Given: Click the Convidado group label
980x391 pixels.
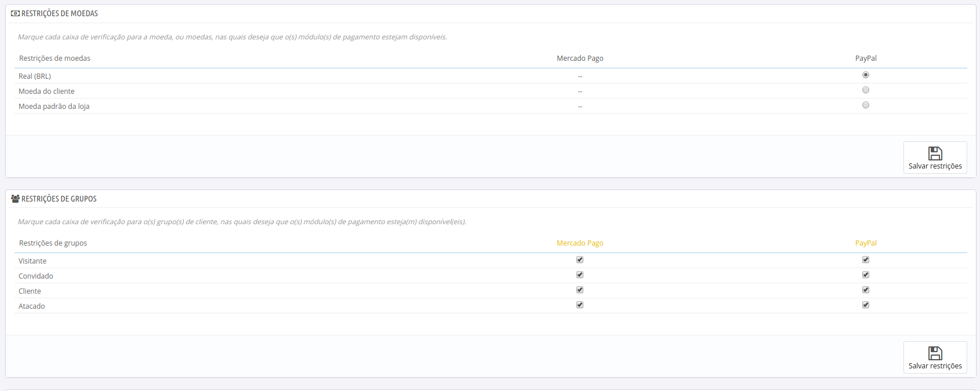Looking at the screenshot, I should coord(36,276).
